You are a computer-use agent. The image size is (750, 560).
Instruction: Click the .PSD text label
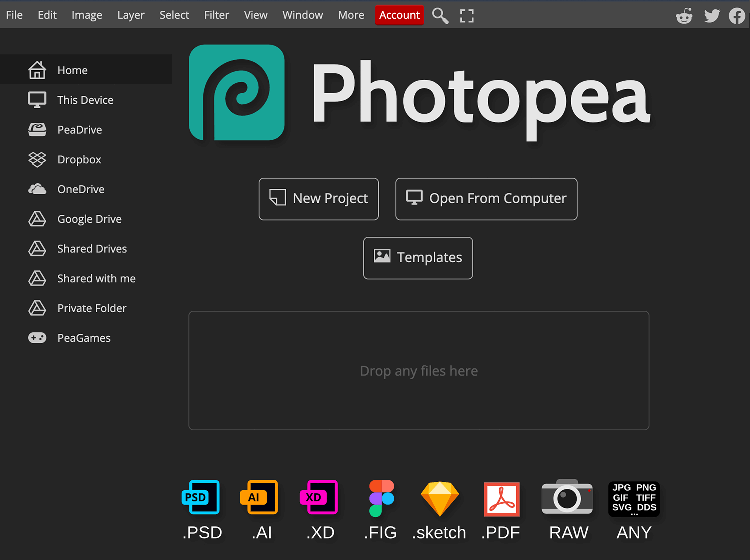[202, 532]
